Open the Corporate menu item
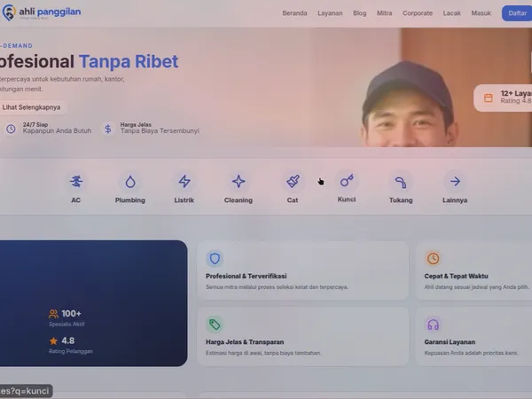This screenshot has width=532, height=399. click(x=418, y=13)
